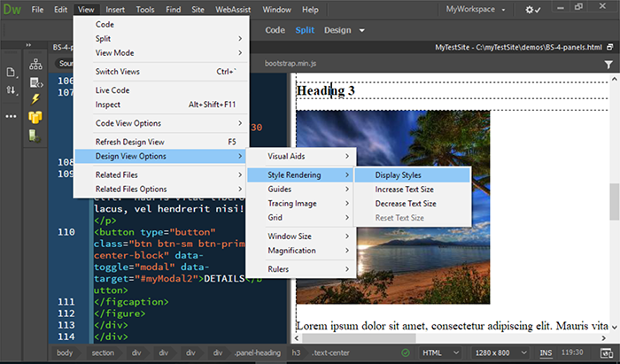Open the Find menu

(174, 10)
